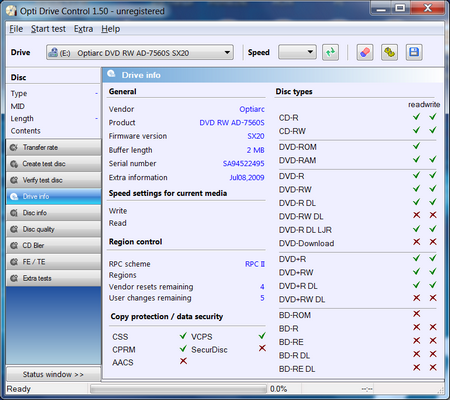Select the Drive info page
450x400 pixels.
point(54,196)
